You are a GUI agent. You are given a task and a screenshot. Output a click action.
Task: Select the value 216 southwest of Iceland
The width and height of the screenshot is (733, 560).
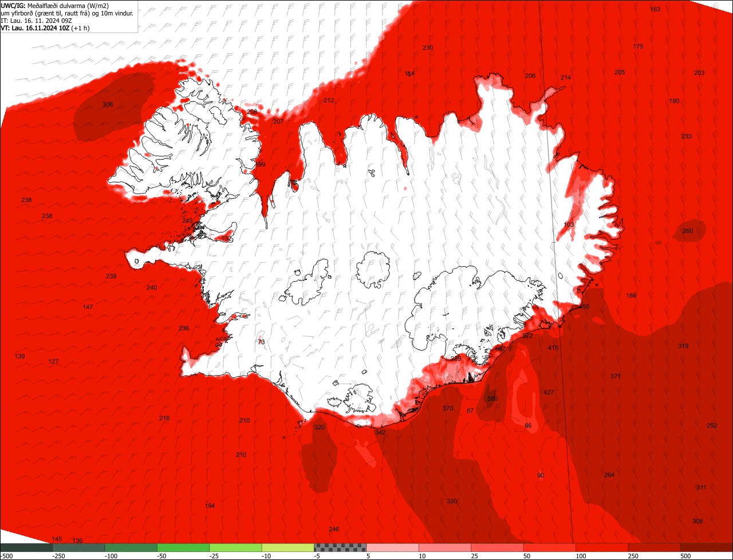coord(164,418)
